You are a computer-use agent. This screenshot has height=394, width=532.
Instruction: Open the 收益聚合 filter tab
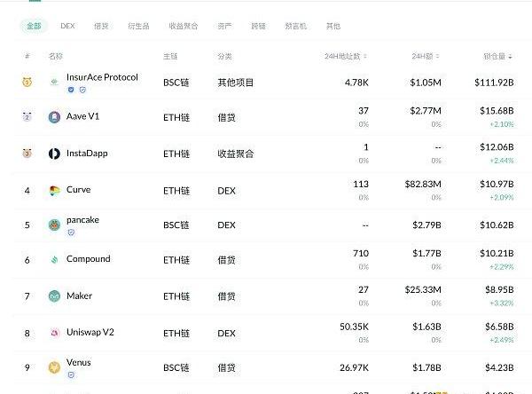click(184, 26)
